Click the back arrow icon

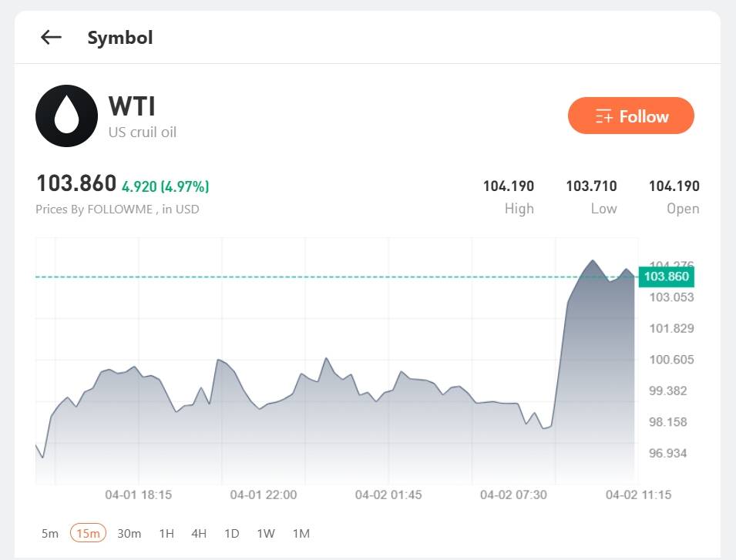(x=51, y=37)
